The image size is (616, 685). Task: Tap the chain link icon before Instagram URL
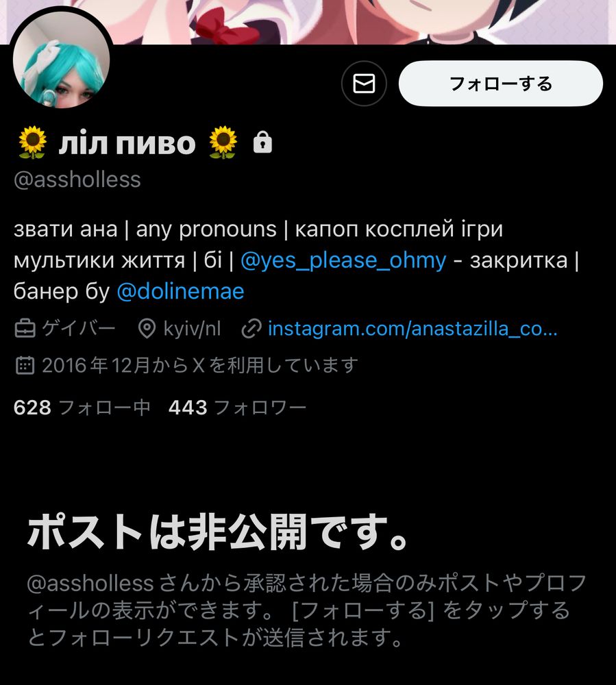tap(251, 329)
